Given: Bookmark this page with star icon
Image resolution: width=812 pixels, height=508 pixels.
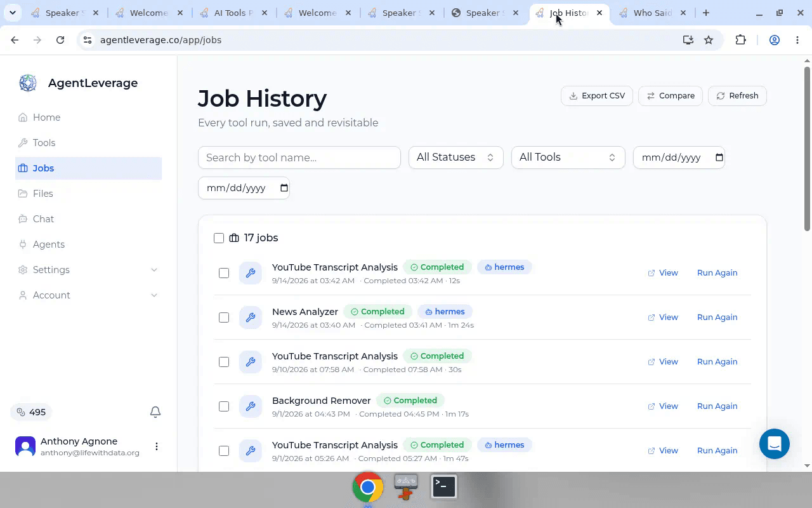Looking at the screenshot, I should click(x=709, y=40).
